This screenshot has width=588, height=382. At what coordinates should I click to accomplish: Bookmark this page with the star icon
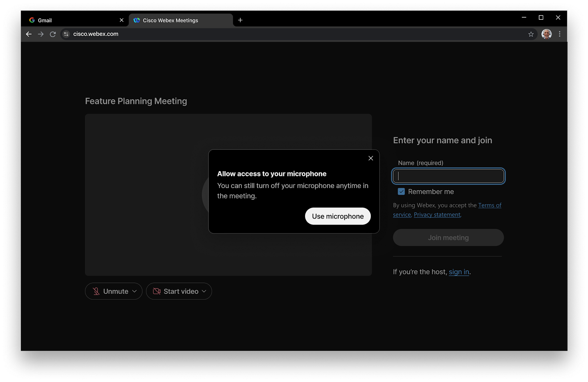click(x=531, y=34)
